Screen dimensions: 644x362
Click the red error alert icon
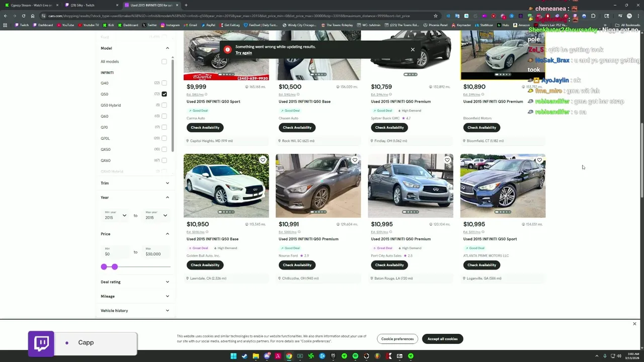(227, 49)
